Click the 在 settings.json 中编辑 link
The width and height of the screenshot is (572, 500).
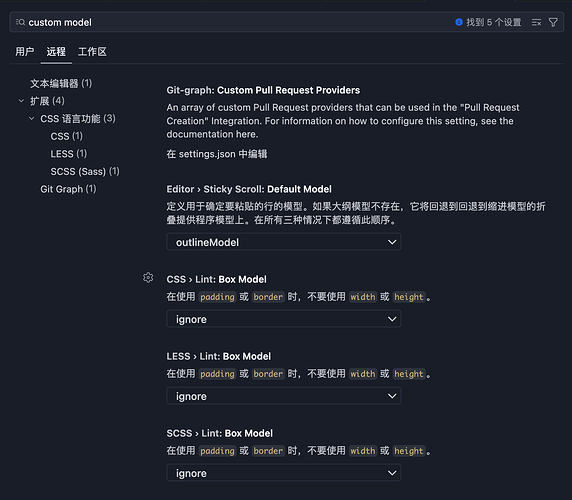pyautogui.click(x=217, y=154)
